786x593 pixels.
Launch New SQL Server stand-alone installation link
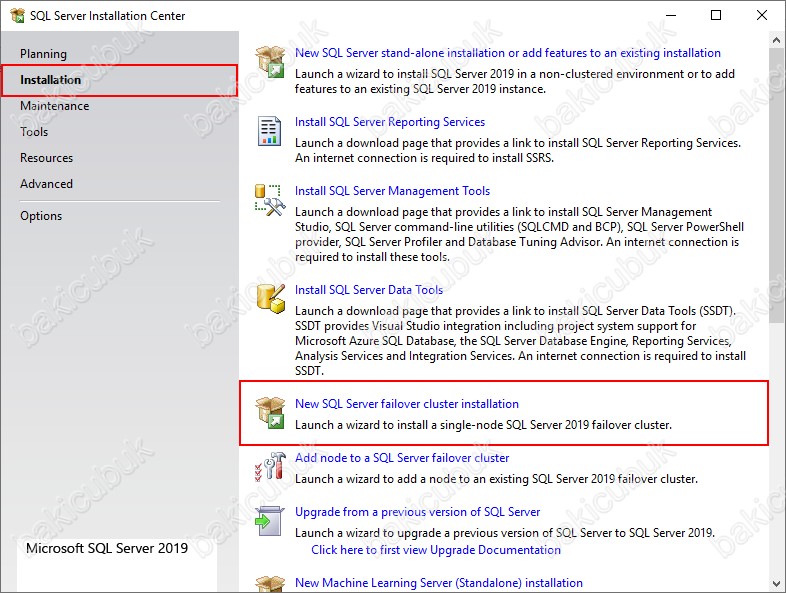(507, 53)
